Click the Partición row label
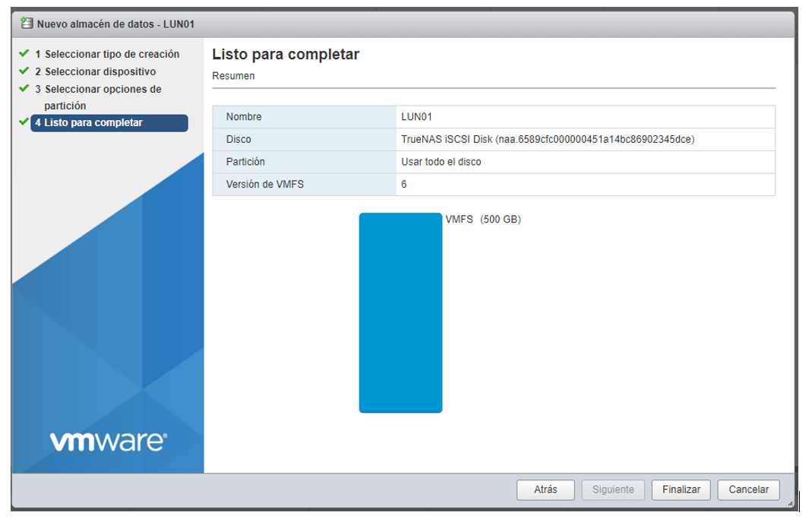 245,162
